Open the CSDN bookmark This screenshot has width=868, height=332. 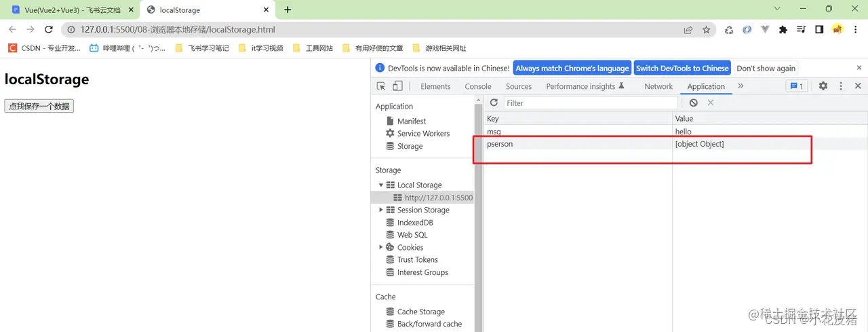(x=44, y=48)
